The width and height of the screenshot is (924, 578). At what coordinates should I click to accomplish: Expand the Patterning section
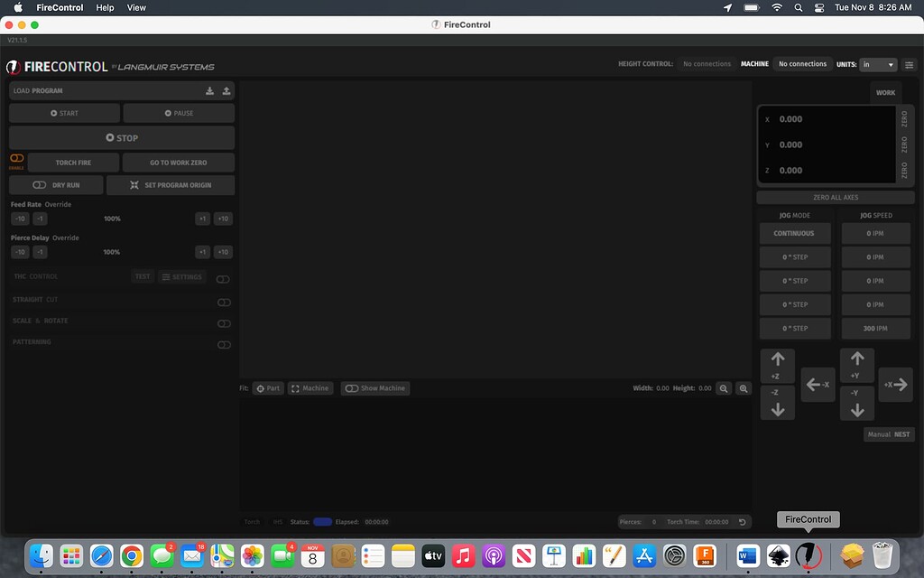[x=224, y=345]
